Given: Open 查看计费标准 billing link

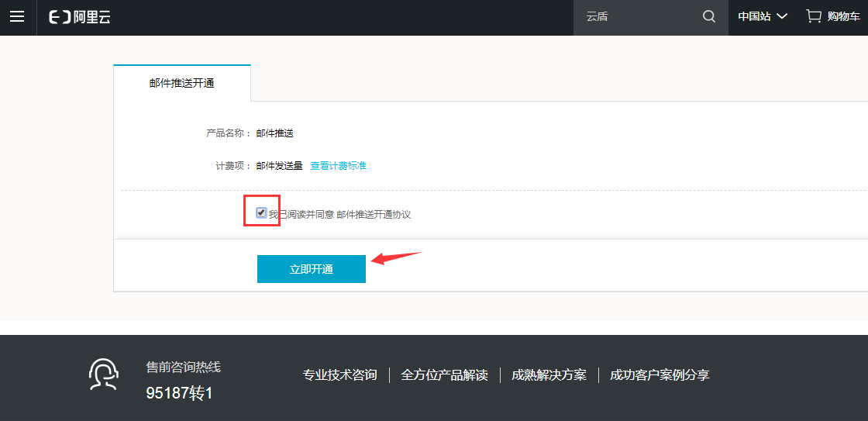Looking at the screenshot, I should (338, 166).
